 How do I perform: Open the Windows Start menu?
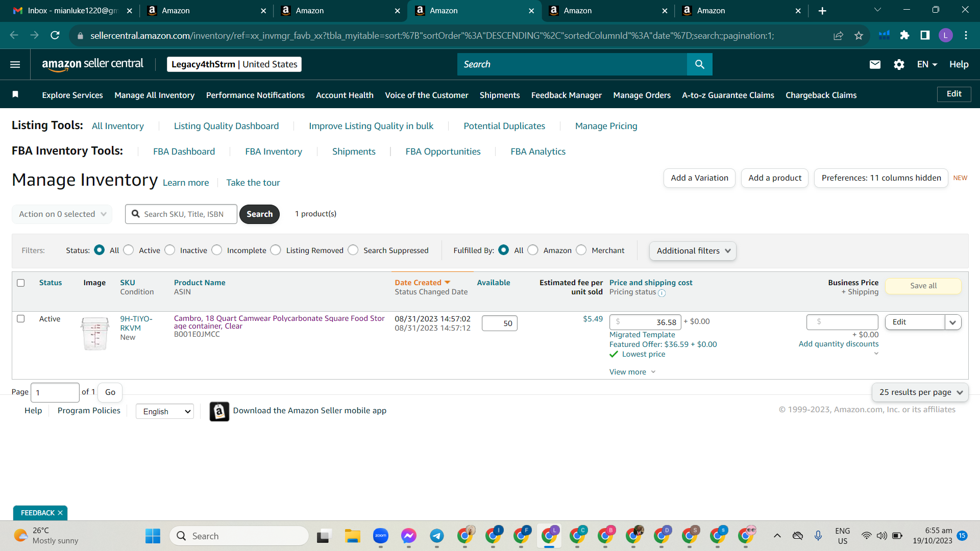[x=153, y=536]
